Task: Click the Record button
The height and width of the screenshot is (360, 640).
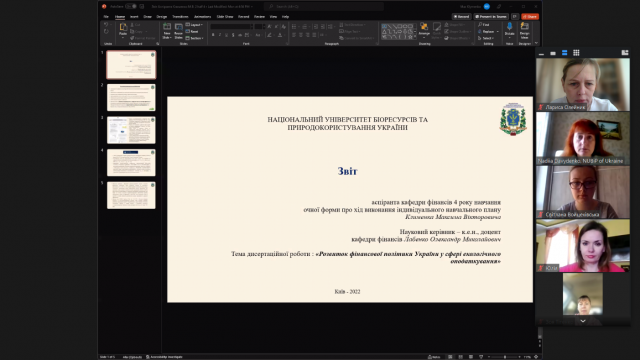Action: 461,17
